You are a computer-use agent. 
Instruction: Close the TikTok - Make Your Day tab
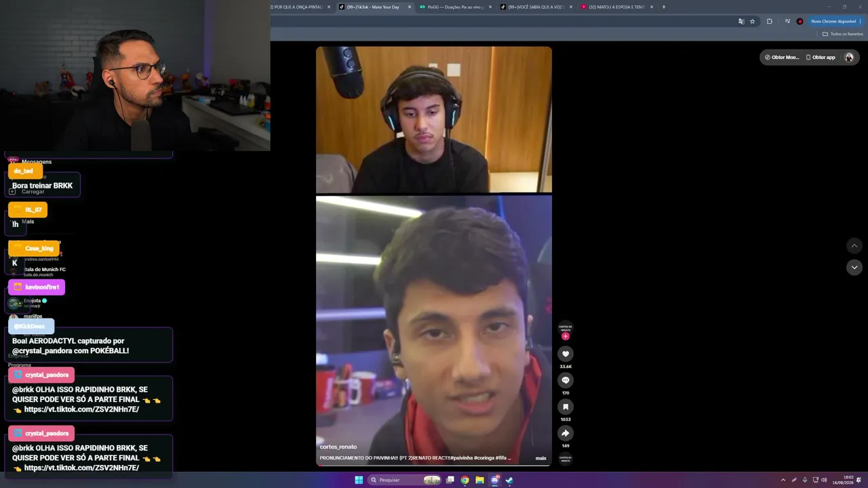coord(410,7)
